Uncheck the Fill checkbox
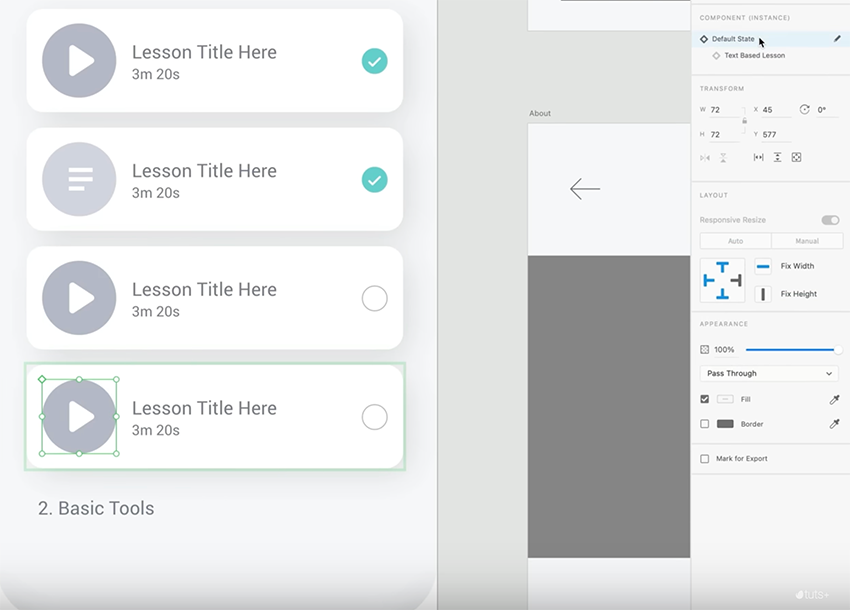The height and width of the screenshot is (610, 850). coord(705,399)
